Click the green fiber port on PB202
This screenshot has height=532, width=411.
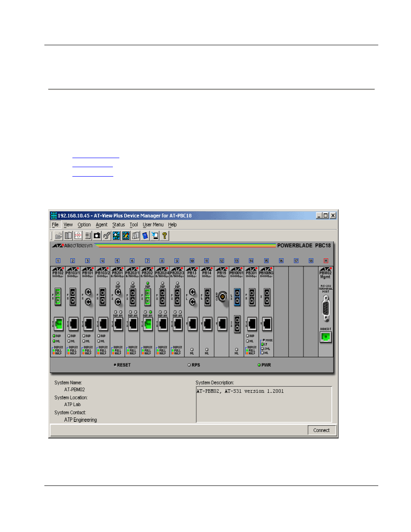(147, 297)
